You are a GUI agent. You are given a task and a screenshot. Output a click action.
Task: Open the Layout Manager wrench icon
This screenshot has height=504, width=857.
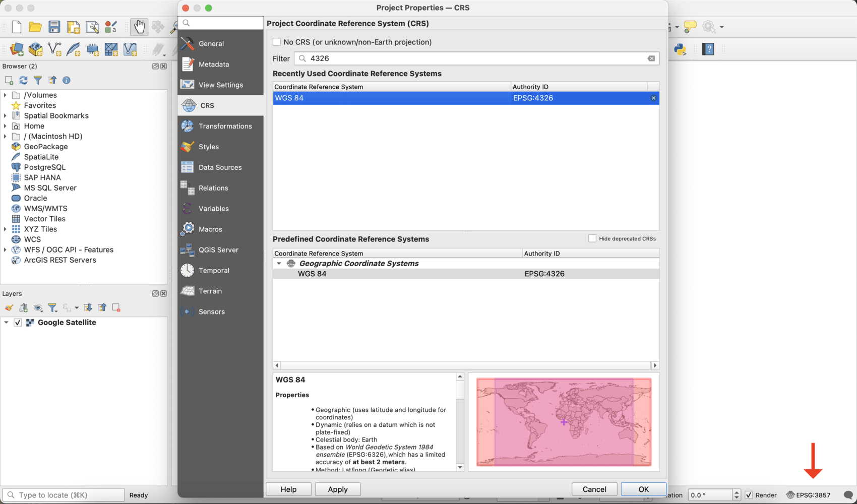tap(92, 27)
